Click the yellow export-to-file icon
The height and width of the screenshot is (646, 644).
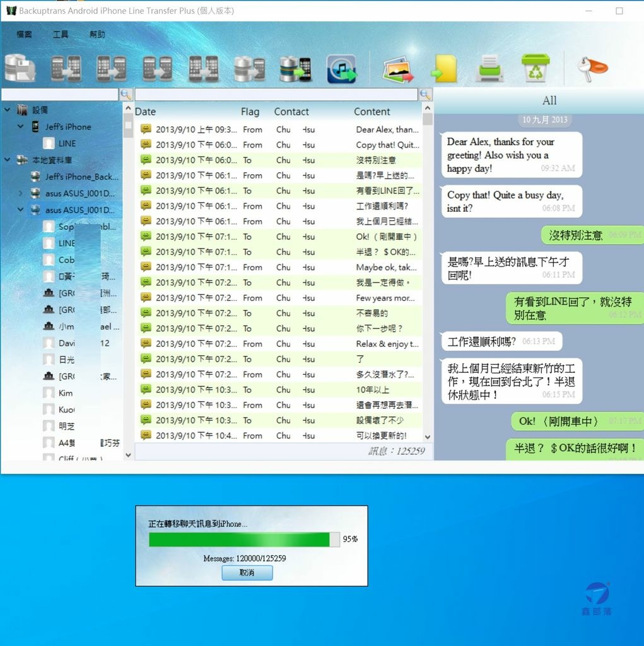(444, 68)
